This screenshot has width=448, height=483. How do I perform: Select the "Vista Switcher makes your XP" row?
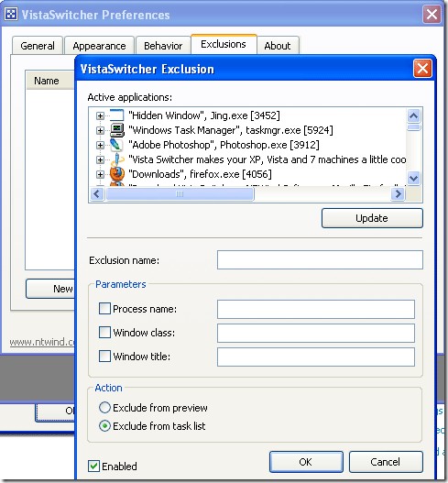267,159
